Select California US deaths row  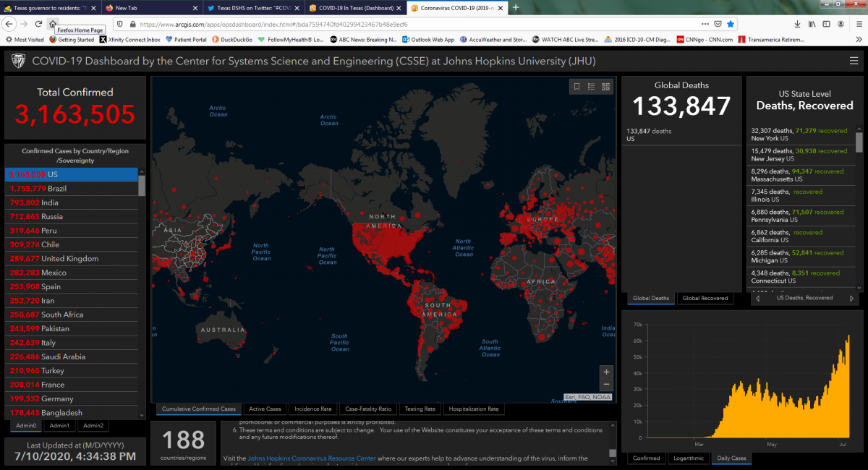(802, 236)
